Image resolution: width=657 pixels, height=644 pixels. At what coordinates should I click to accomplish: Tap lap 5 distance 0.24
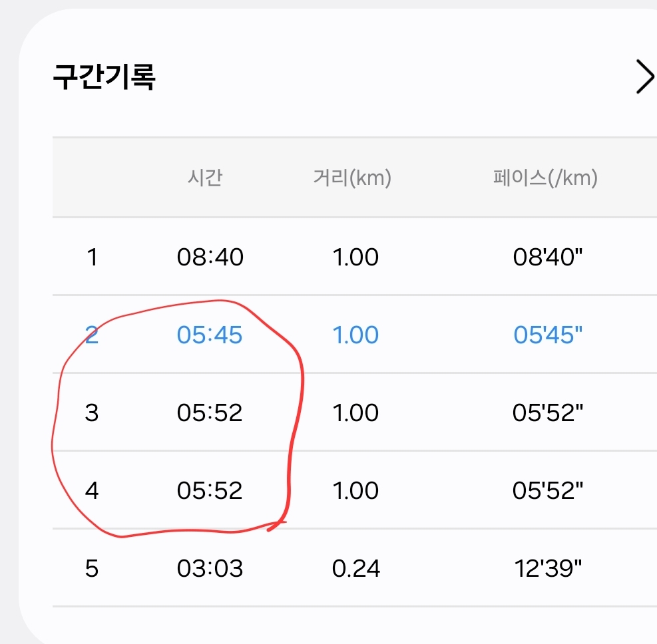[x=355, y=569]
